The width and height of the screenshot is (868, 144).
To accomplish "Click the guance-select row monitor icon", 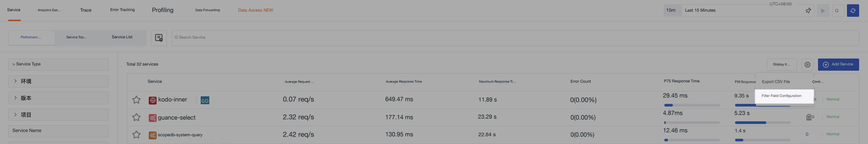I will click(809, 117).
